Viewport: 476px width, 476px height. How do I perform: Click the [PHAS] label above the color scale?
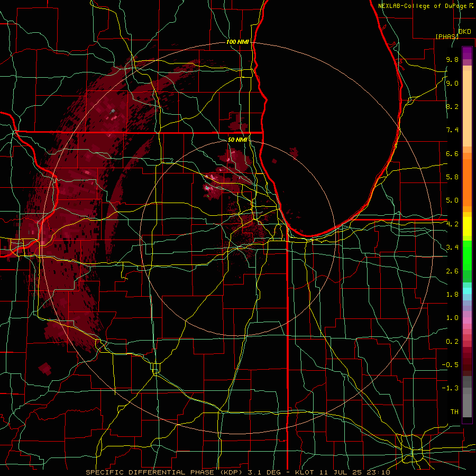point(447,36)
